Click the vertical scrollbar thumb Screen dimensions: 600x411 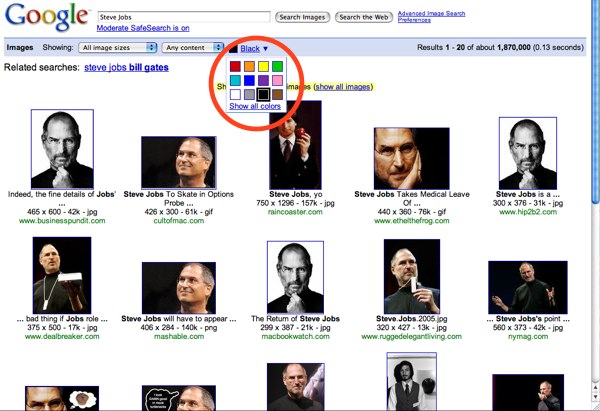[x=596, y=103]
